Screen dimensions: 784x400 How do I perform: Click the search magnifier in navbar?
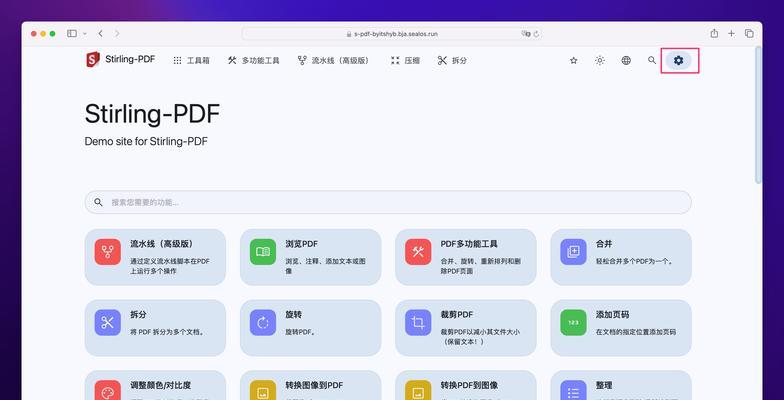[x=652, y=60]
